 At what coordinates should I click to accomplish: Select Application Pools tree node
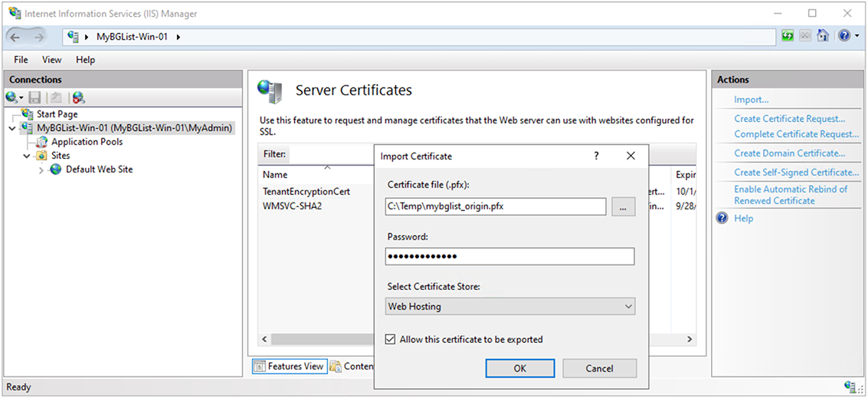(87, 142)
